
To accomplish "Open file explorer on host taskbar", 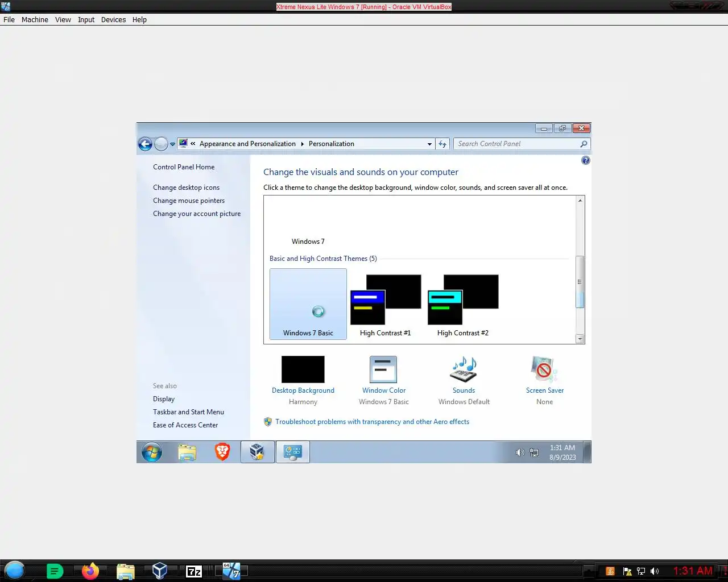I will tap(125, 571).
